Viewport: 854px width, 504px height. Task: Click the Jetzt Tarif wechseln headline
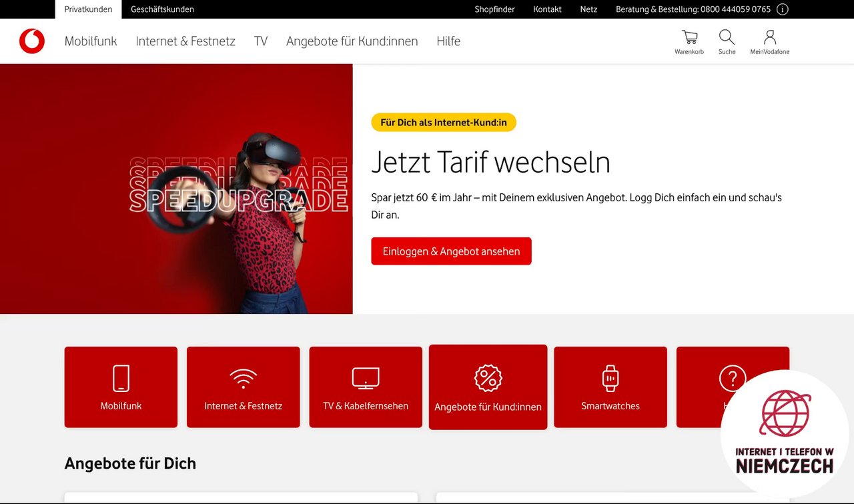click(491, 162)
